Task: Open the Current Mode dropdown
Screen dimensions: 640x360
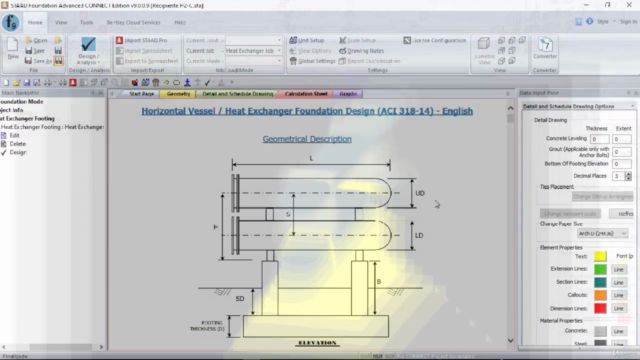Action: [280, 61]
